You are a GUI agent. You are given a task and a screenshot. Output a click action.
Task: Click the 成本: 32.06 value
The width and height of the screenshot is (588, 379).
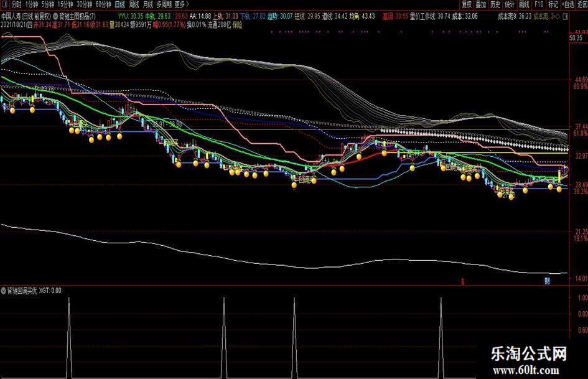pos(465,17)
